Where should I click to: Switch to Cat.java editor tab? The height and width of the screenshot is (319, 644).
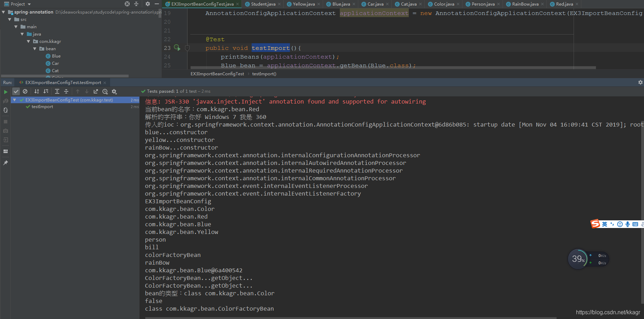pyautogui.click(x=408, y=4)
